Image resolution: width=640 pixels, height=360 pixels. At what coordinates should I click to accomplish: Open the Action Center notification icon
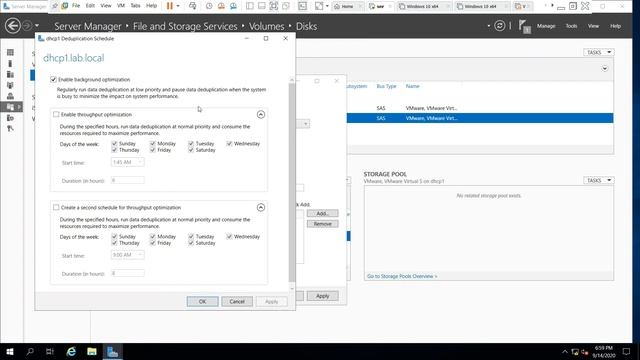click(x=627, y=351)
